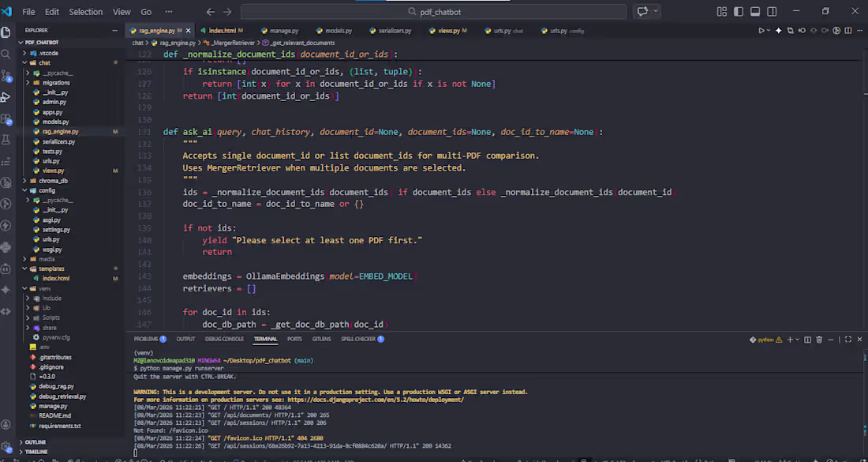Open the Python activity bar icon

point(6,247)
